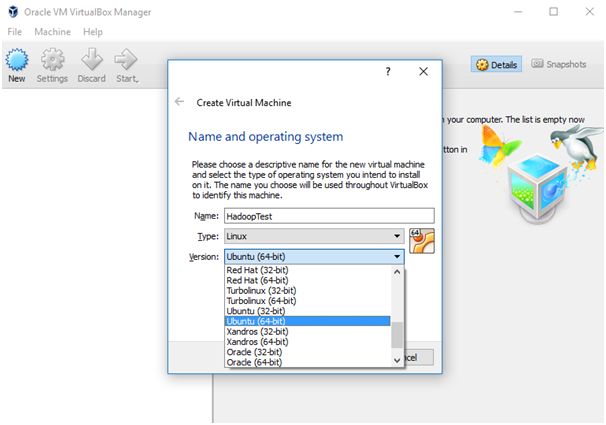
Task: Choose Turbolinux (32-bit) version
Action: (308, 291)
